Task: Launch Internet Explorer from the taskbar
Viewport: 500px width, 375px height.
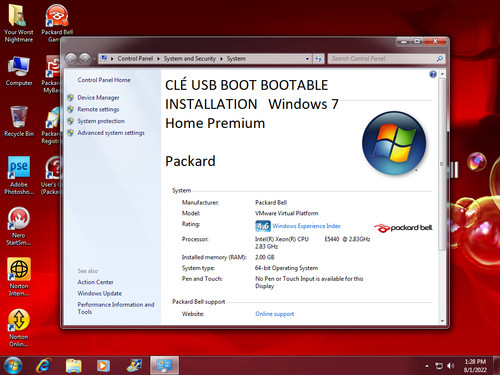Action: [x=44, y=365]
